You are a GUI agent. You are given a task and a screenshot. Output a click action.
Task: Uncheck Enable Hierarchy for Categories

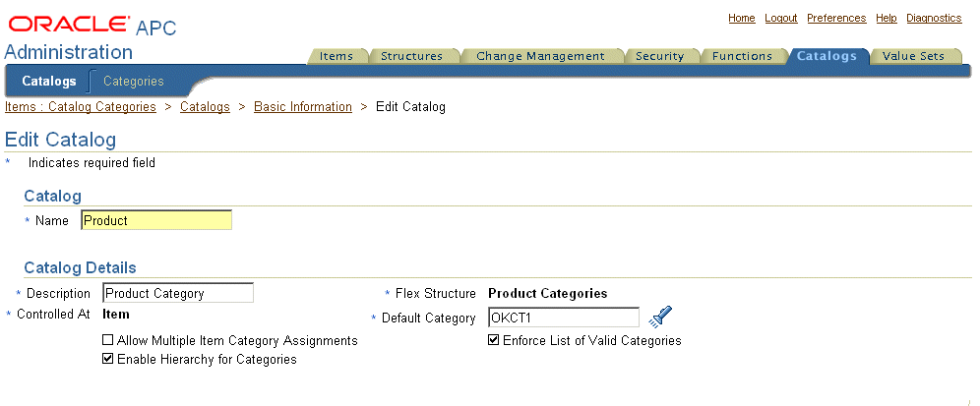[107, 359]
